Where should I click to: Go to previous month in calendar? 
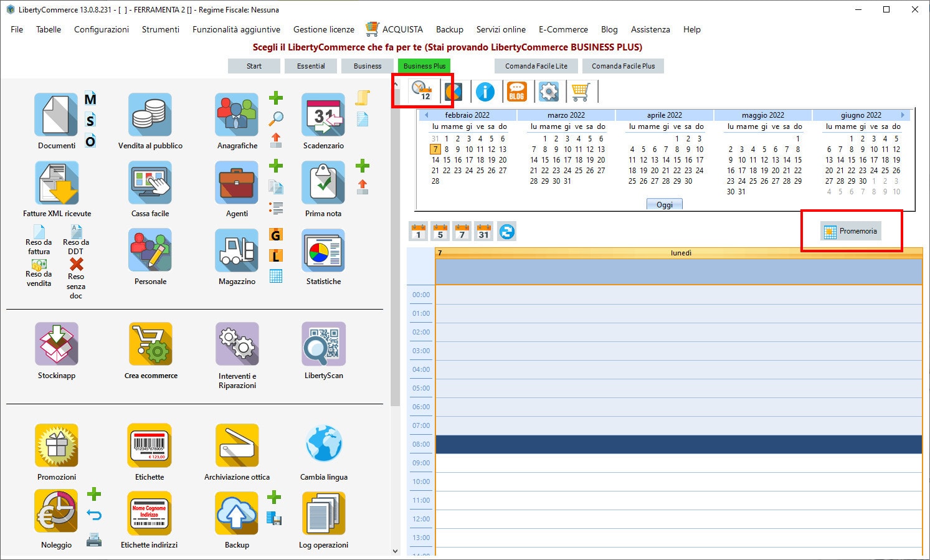(x=427, y=115)
